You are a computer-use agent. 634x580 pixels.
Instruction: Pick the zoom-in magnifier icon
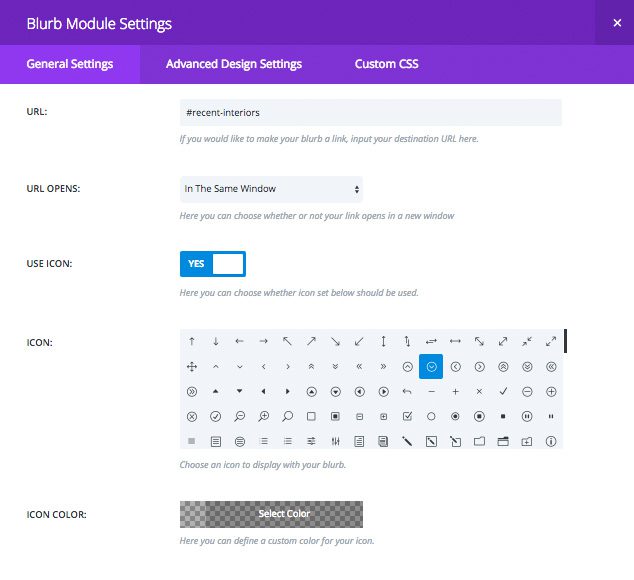coord(264,416)
